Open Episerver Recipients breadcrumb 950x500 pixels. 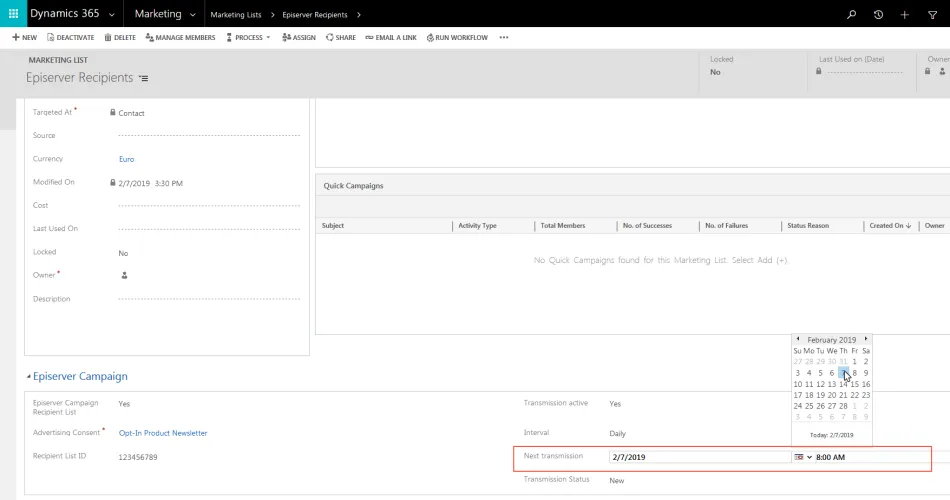point(314,15)
